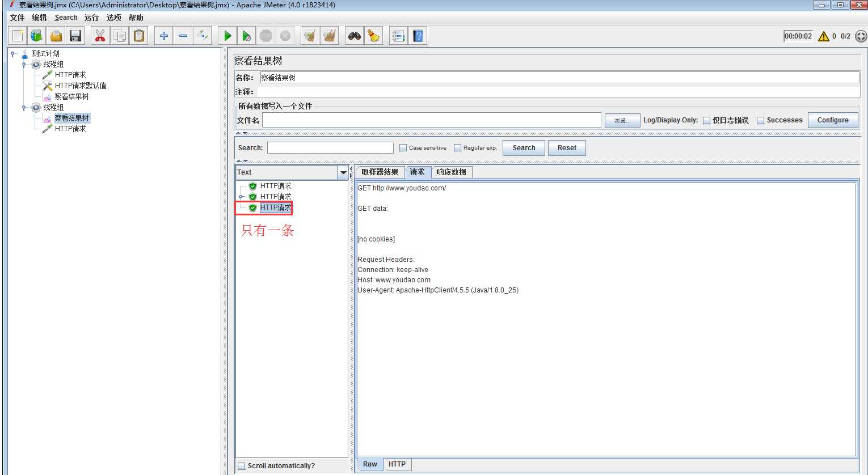Save the test plan with floppy icon
The image size is (868, 475).
click(75, 36)
